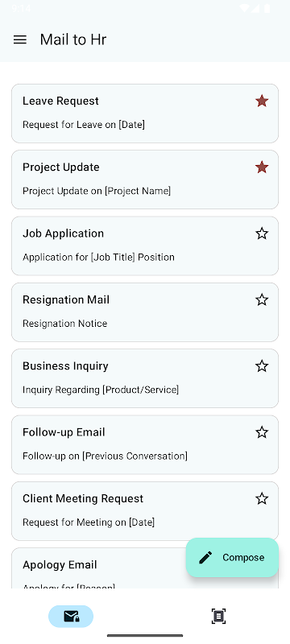Open Client Meeting Request card
Screen dimensions: 290x644
tap(145, 511)
